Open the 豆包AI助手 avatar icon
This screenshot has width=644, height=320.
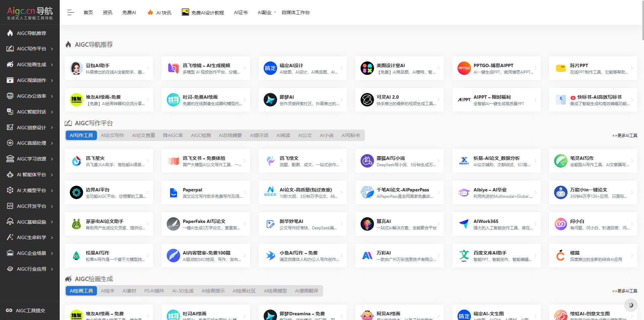76,68
